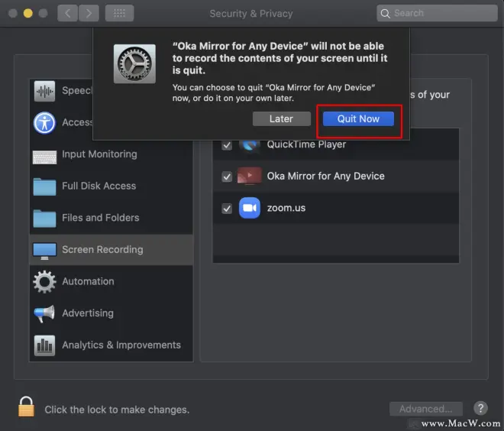The image size is (504, 431).
Task: Open Automation privacy category
Action: pyautogui.click(x=111, y=281)
